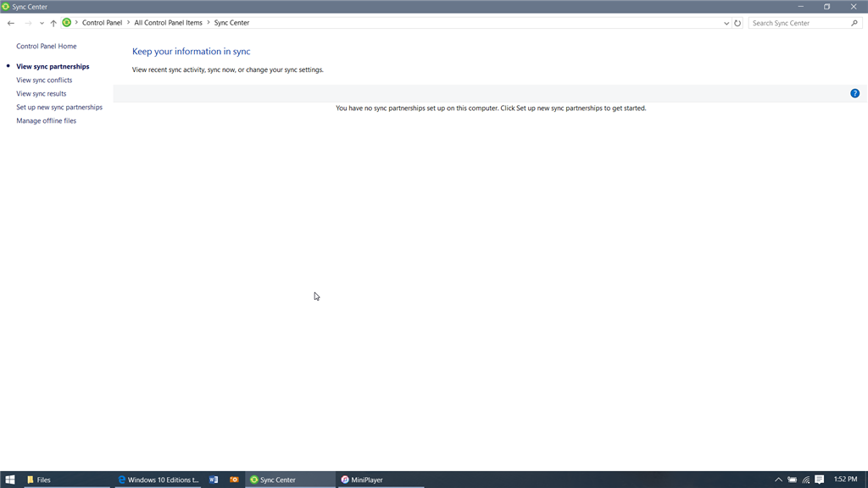Click inside the Search Sync Center box

pos(797,23)
